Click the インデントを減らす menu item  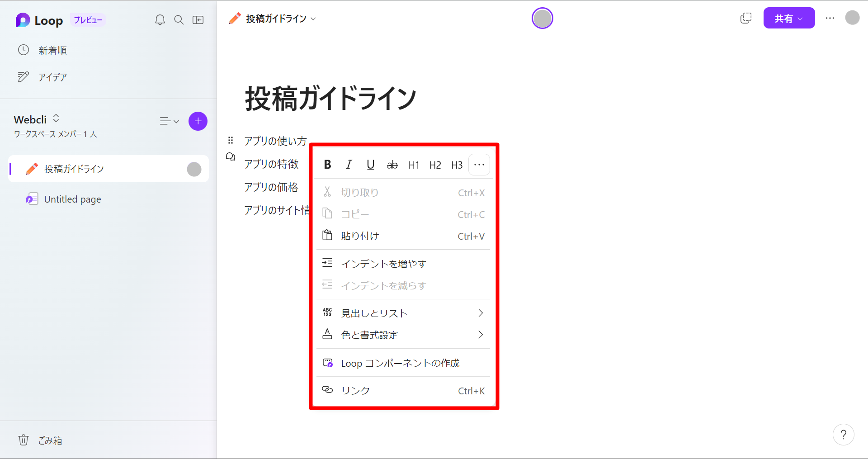pyautogui.click(x=403, y=285)
